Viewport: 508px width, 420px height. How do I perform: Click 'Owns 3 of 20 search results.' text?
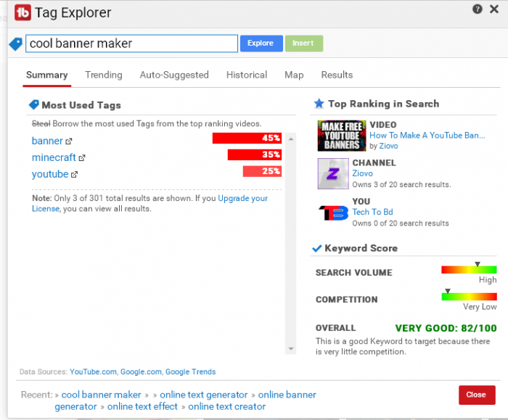[401, 184]
